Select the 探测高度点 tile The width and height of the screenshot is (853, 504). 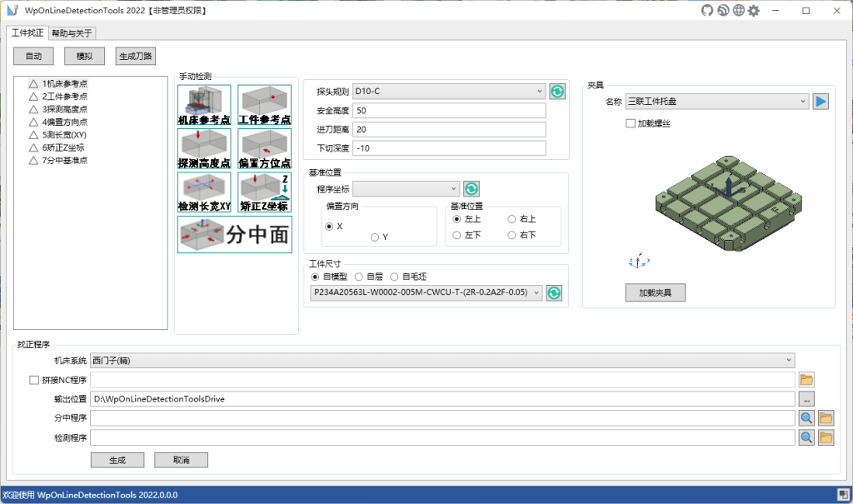tap(204, 148)
